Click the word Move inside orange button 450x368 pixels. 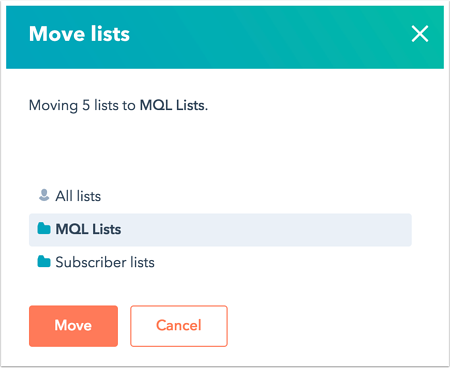(73, 325)
